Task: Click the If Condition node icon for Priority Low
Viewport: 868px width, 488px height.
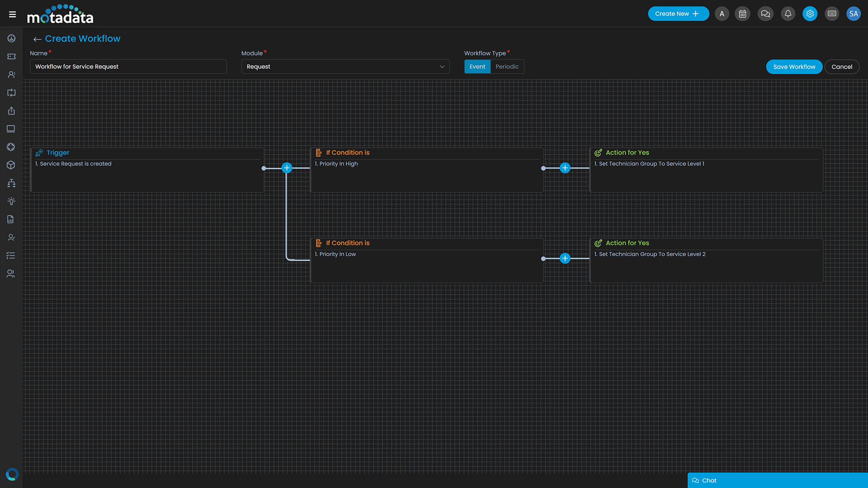Action: click(x=318, y=243)
